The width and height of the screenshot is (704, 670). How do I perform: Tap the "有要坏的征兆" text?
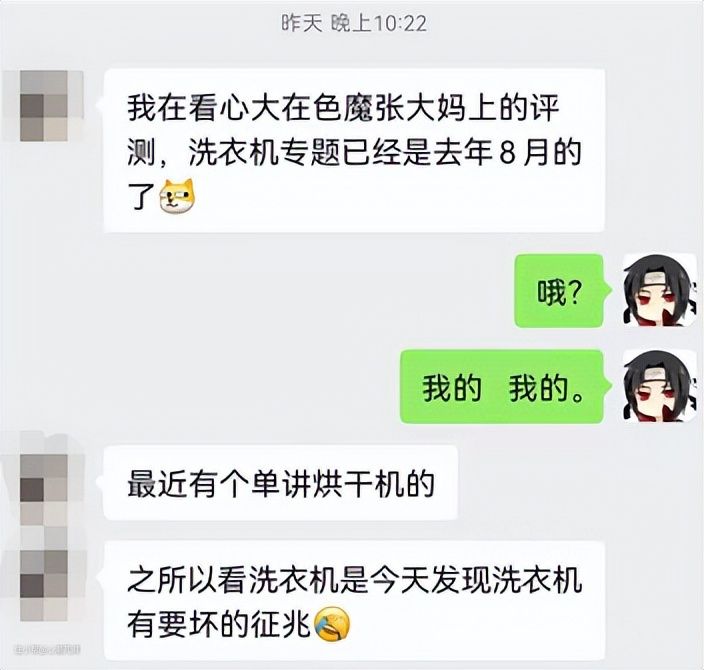coord(219,624)
